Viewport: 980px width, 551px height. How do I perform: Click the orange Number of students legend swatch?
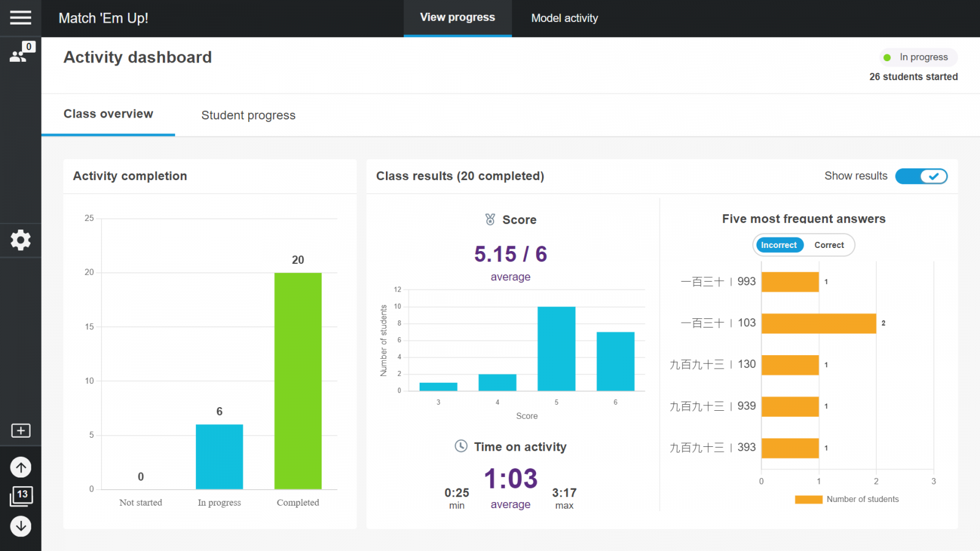click(x=808, y=500)
